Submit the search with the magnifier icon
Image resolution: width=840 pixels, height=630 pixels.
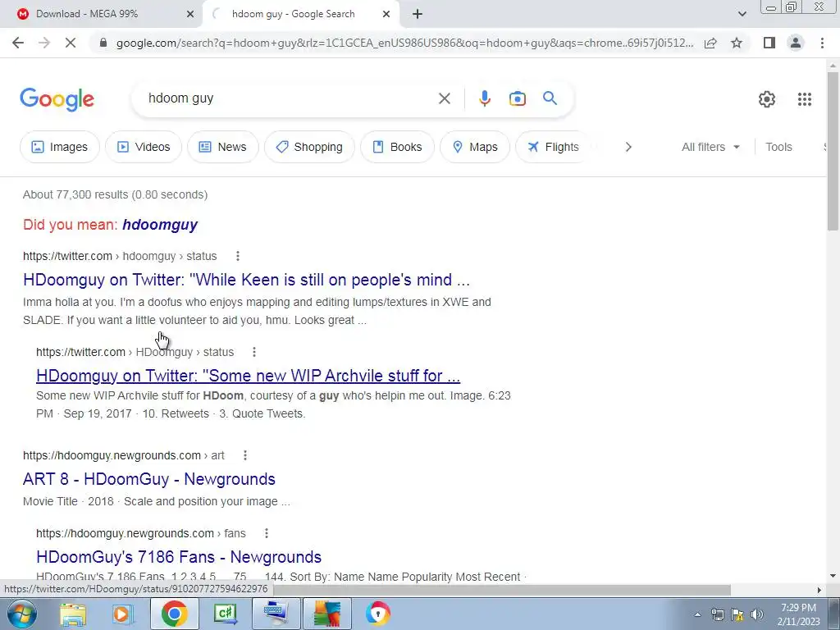[550, 98]
